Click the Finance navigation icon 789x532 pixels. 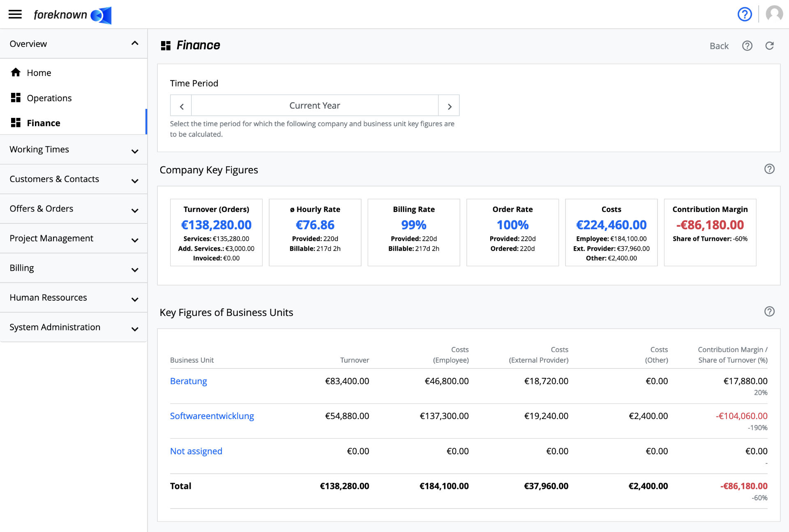[16, 123]
